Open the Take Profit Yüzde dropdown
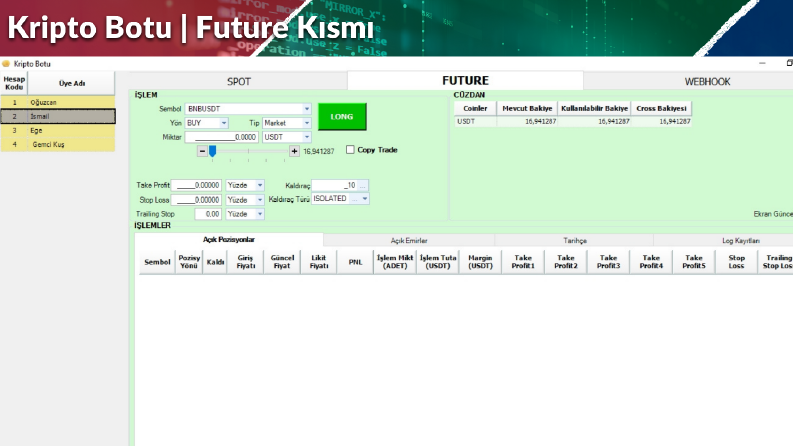The width and height of the screenshot is (793, 446). [x=259, y=185]
